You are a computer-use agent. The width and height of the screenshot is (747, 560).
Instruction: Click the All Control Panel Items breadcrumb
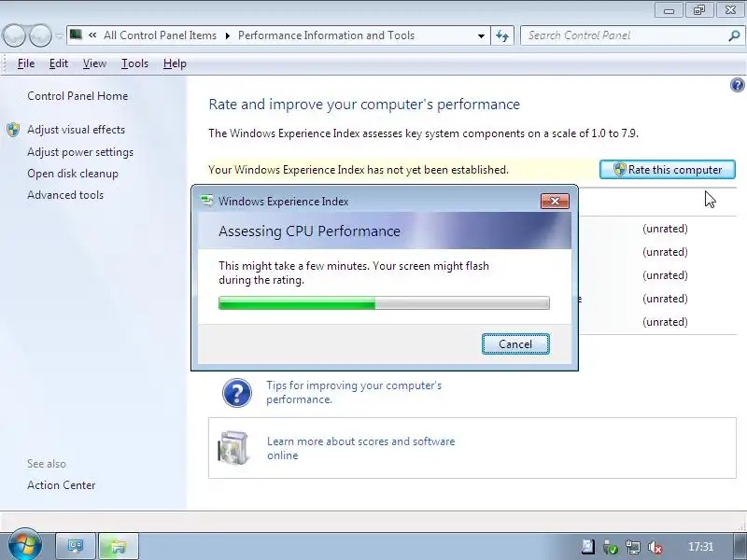160,35
